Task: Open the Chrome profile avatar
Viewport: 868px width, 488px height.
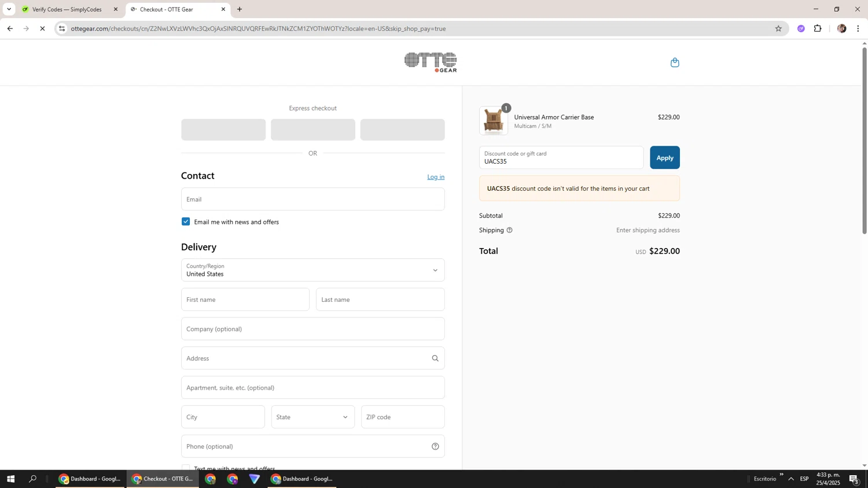Action: tap(841, 28)
